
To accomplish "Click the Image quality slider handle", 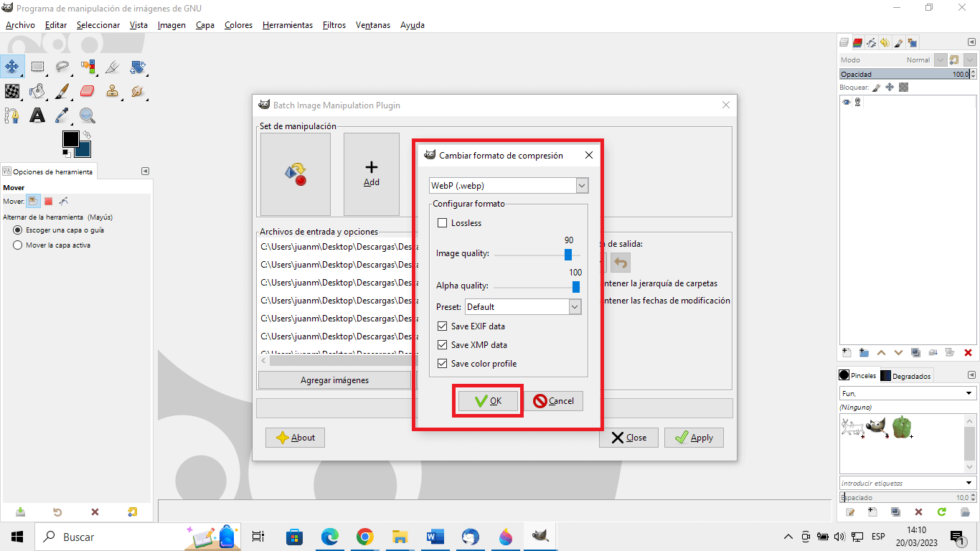I will click(568, 255).
